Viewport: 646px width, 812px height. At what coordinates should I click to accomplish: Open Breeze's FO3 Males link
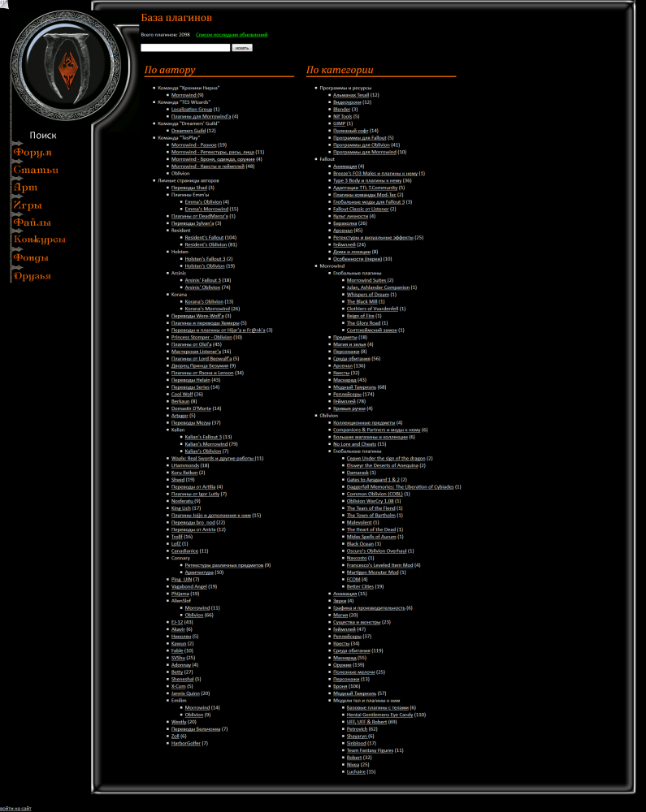(375, 174)
